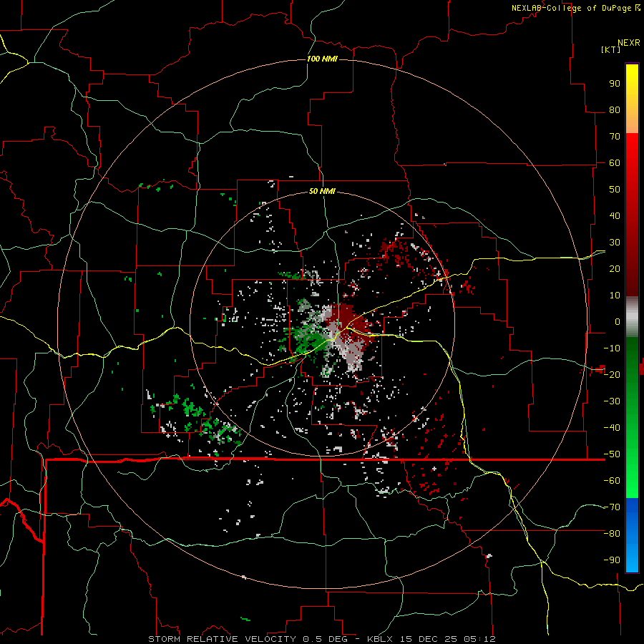This screenshot has width=644, height=644.
Task: Click the -80 value on velocity scale
Action: click(x=612, y=534)
